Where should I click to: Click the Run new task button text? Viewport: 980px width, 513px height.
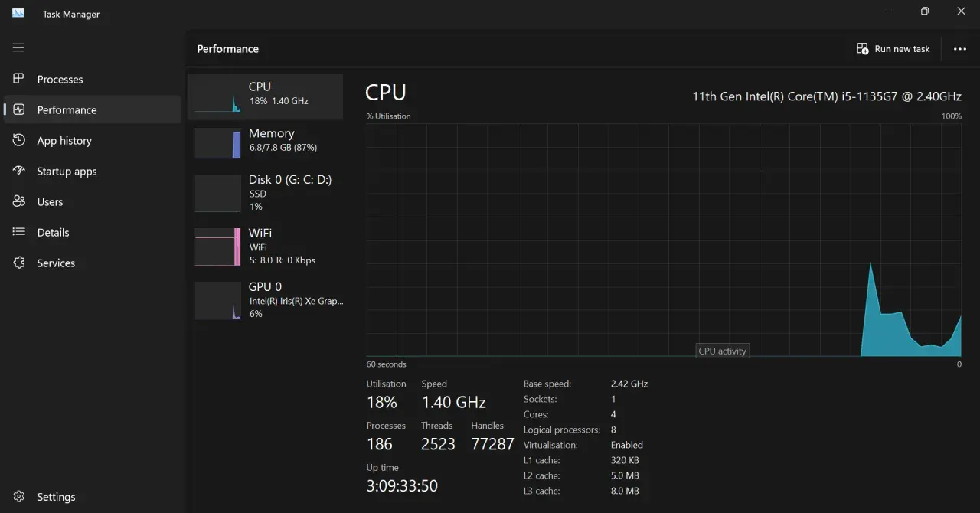902,48
